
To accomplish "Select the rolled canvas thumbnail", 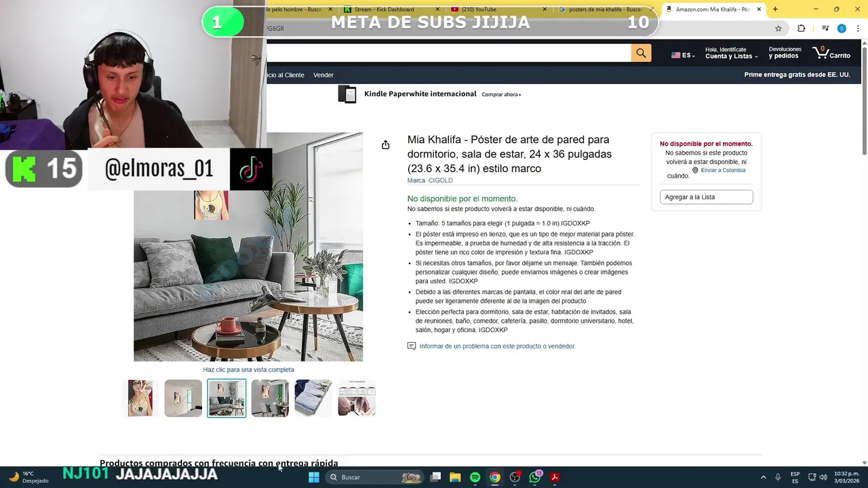I will tap(313, 399).
